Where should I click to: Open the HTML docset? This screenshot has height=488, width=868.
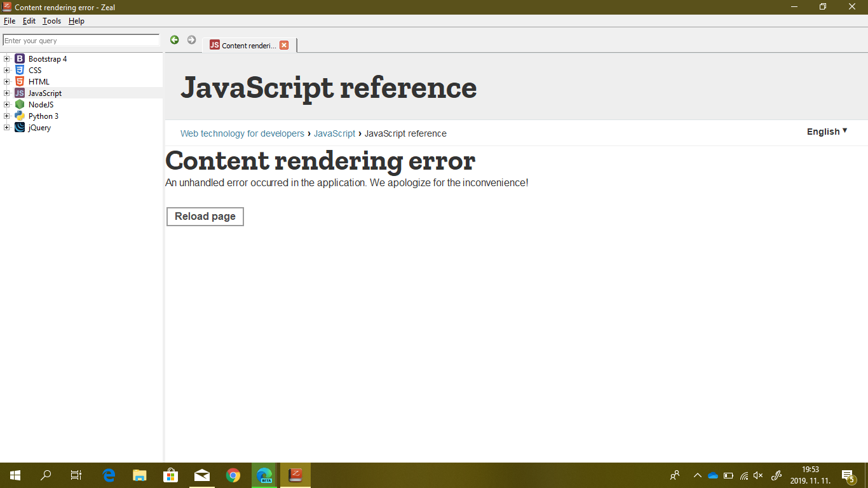(37, 81)
